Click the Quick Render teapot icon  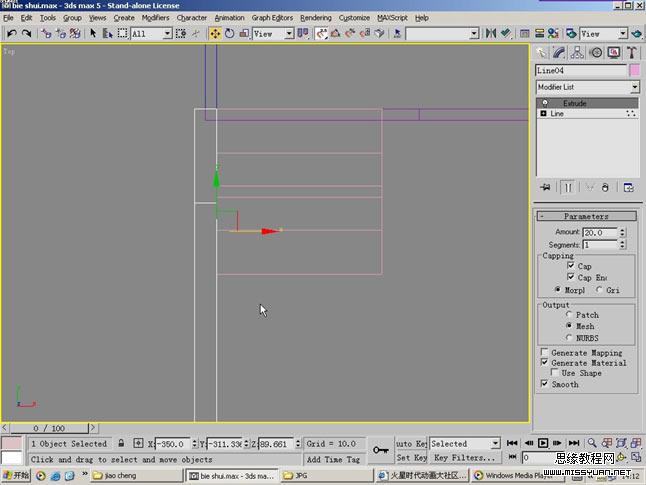[637, 33]
